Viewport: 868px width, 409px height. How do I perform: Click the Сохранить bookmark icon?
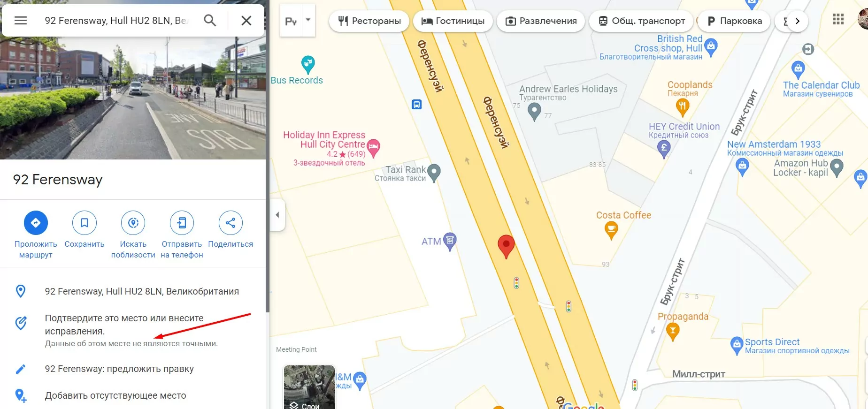84,223
